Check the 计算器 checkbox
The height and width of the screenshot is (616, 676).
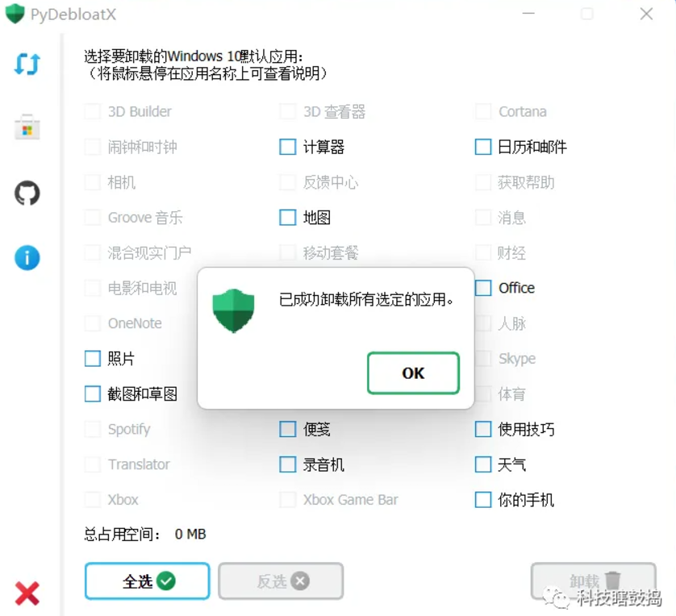[287, 147]
